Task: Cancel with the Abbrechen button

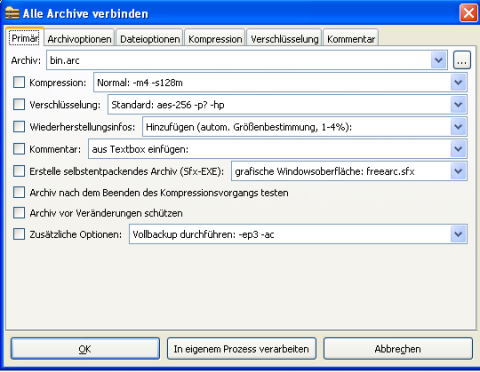Action: [x=398, y=349]
